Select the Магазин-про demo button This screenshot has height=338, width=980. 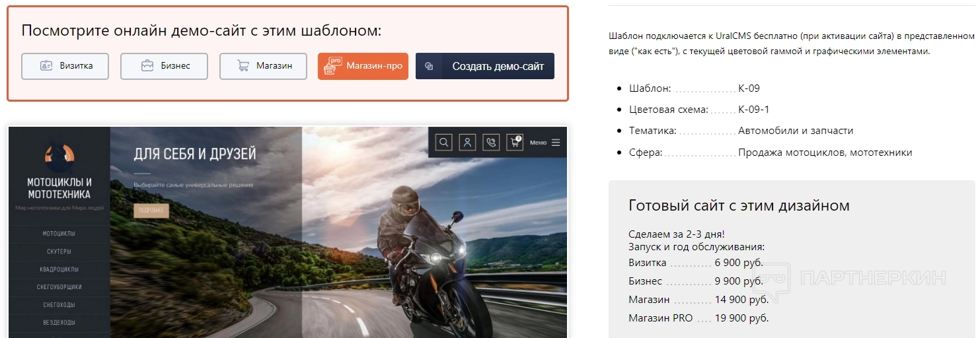tap(363, 66)
